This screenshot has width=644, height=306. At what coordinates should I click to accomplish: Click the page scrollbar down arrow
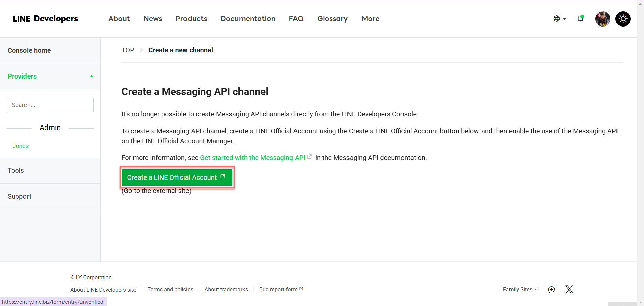[640, 302]
